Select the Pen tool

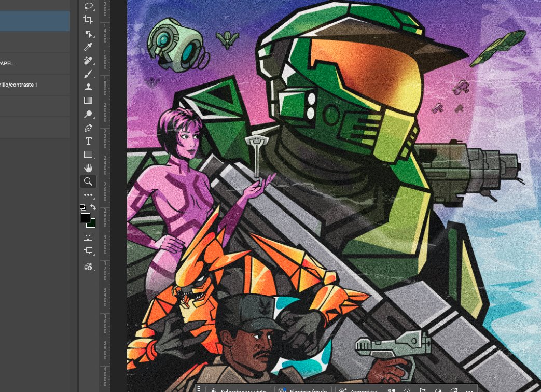pyautogui.click(x=88, y=128)
